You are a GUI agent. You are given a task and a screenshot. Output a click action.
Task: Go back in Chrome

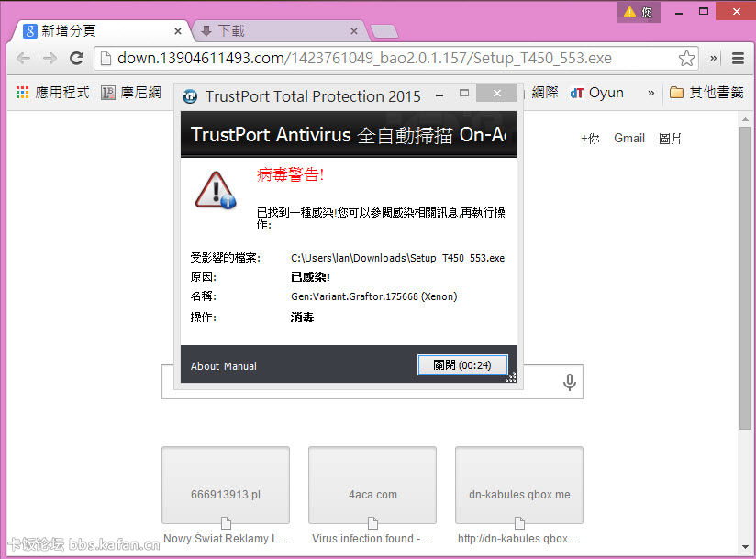23,59
